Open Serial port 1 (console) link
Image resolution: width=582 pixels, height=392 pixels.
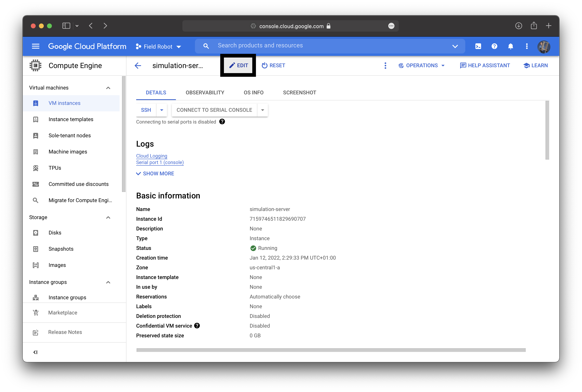click(160, 162)
